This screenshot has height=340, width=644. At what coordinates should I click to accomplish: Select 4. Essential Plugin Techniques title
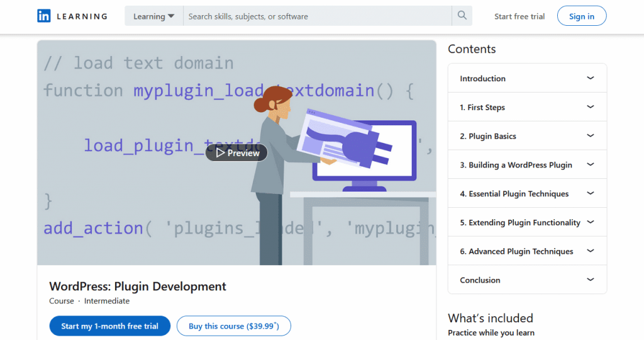point(514,194)
